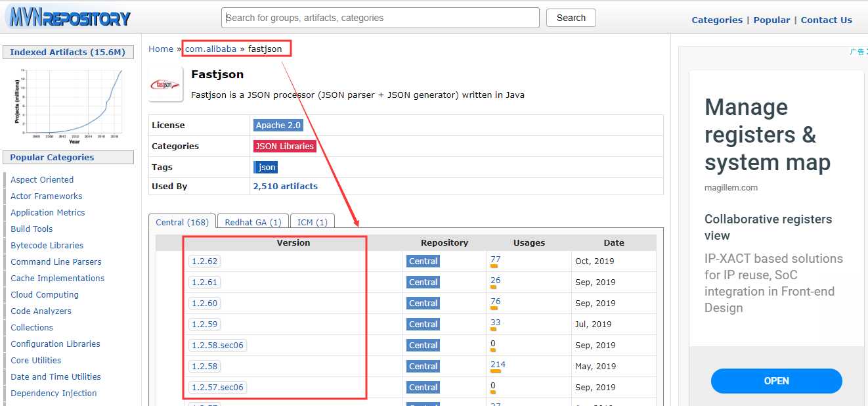The height and width of the screenshot is (406, 868).
Task: Click the Search button
Action: (571, 18)
